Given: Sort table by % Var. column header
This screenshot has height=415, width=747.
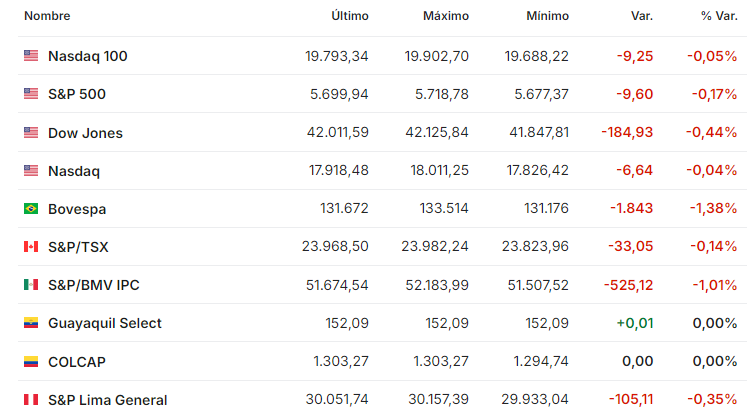Looking at the screenshot, I should click(x=719, y=16).
